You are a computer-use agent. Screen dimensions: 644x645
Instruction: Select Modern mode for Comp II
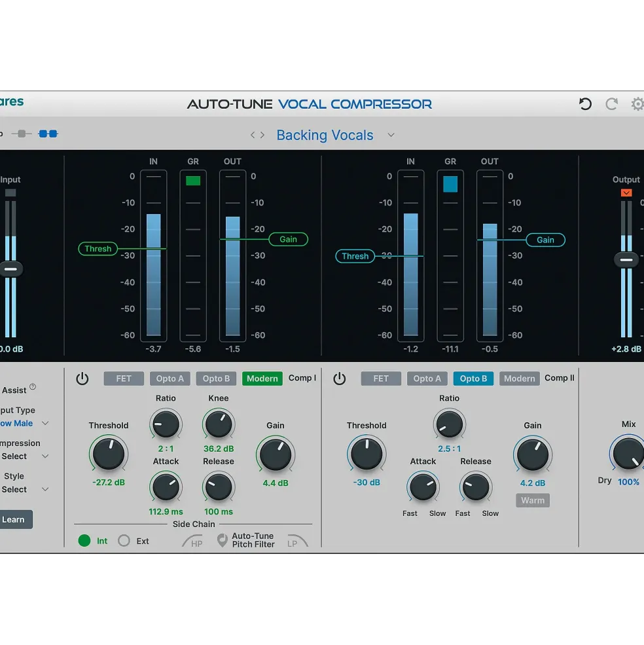pyautogui.click(x=520, y=378)
